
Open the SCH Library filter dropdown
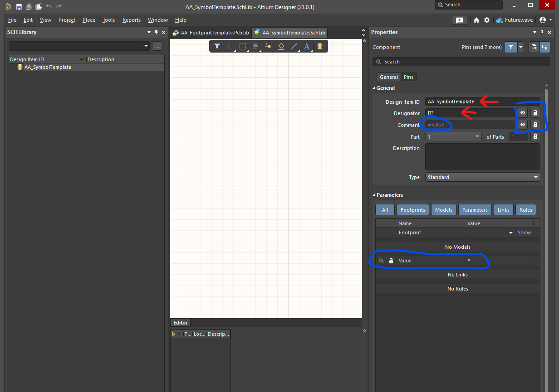(x=146, y=46)
